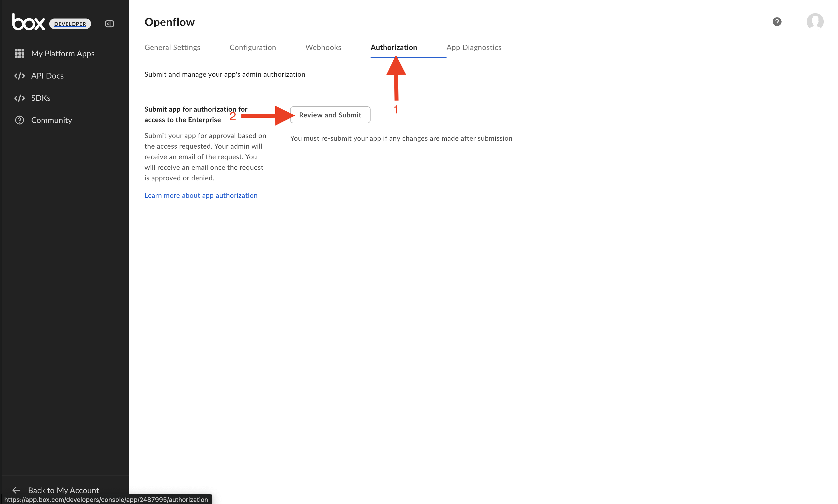The width and height of the screenshot is (838, 504).
Task: Collapse the sidebar with panel toggle icon
Action: [110, 24]
